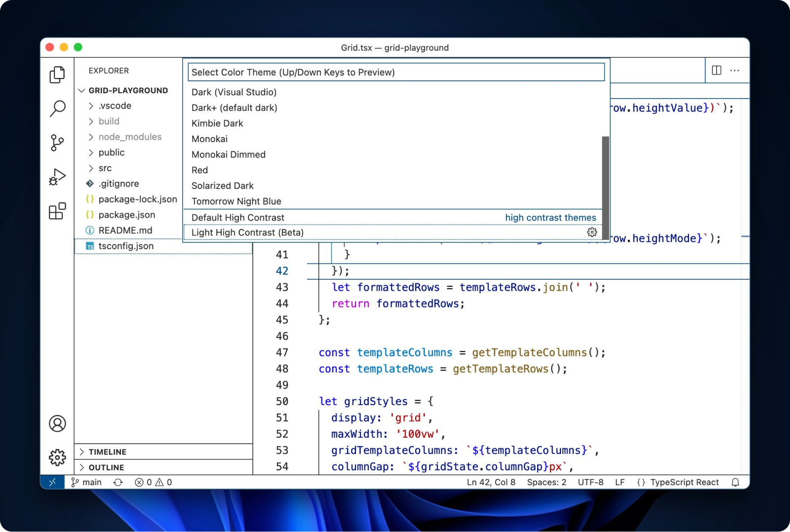Open errors and warnings count

coord(154,482)
